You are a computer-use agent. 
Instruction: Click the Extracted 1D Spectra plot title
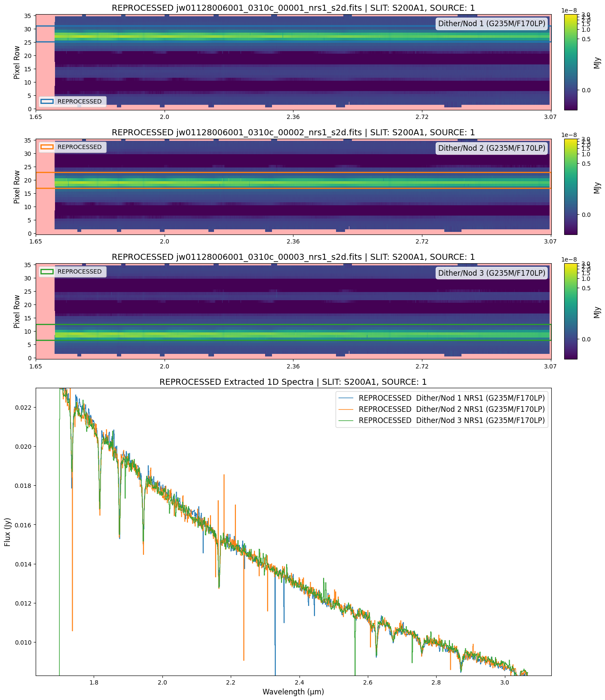293,382
